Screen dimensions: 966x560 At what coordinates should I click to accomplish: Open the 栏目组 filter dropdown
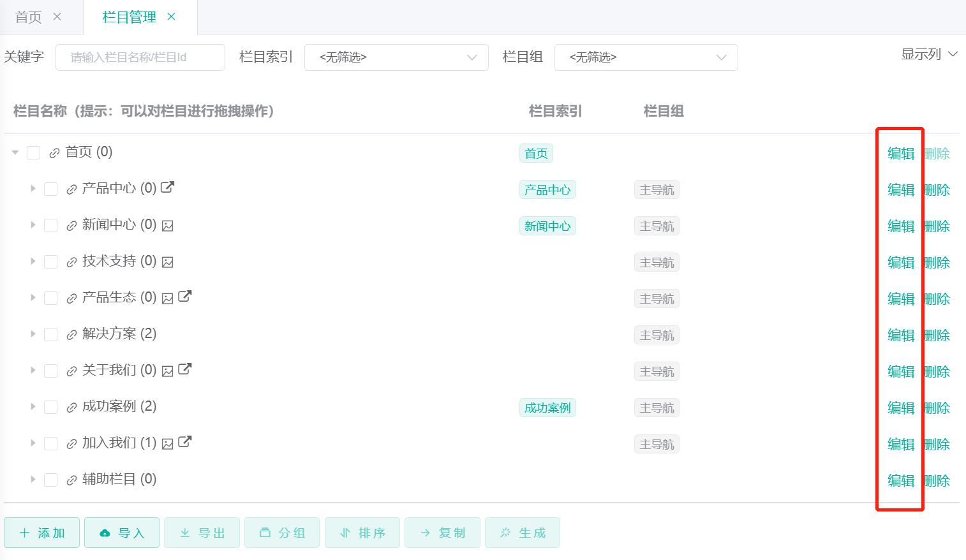(646, 57)
